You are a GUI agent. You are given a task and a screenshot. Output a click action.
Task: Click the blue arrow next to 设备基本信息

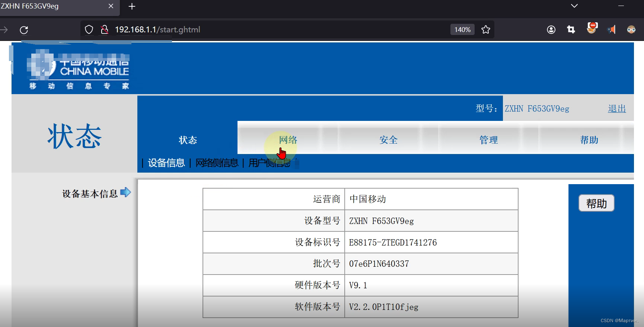[126, 192]
